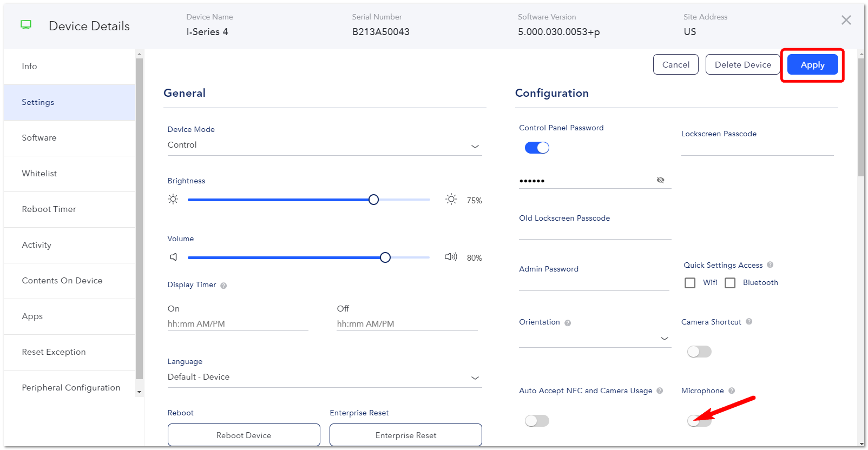The height and width of the screenshot is (450, 868).
Task: Open the Language dropdown
Action: point(325,378)
